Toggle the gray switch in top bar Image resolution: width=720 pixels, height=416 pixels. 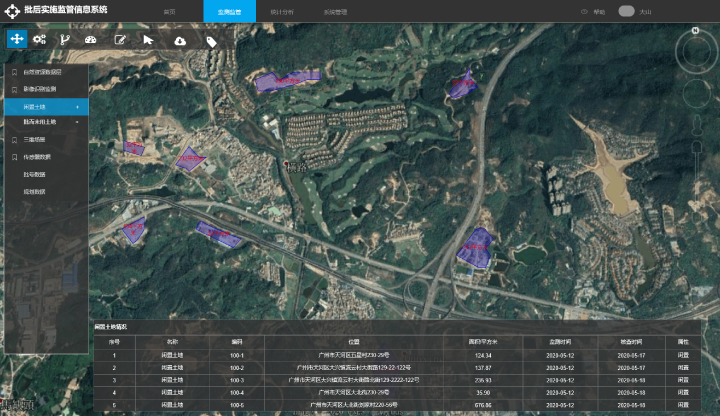click(627, 11)
